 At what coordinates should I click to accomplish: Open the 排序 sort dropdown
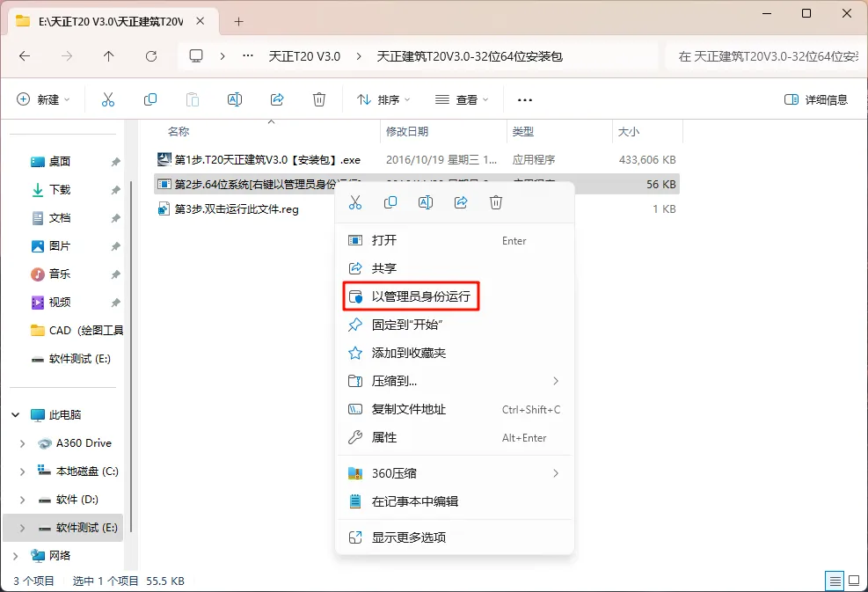[x=383, y=99]
